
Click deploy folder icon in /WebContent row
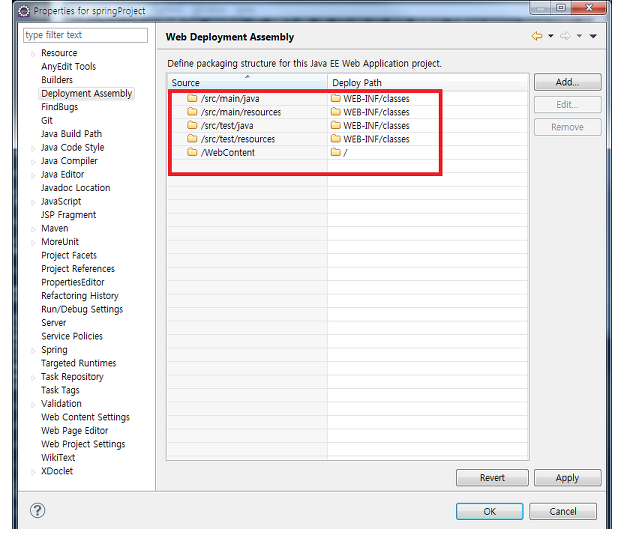(336, 152)
